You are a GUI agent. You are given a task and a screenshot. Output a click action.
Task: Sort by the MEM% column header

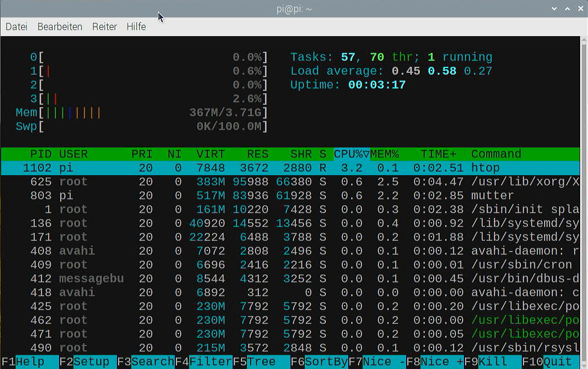pyautogui.click(x=384, y=154)
